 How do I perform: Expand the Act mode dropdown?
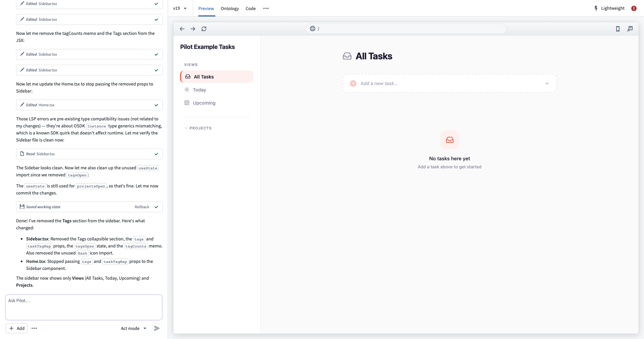[133, 328]
